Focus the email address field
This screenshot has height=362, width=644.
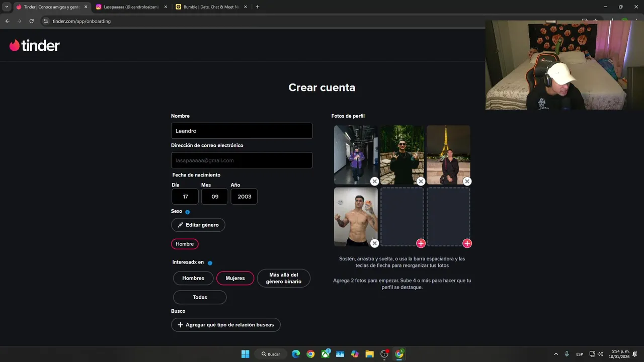(242, 160)
